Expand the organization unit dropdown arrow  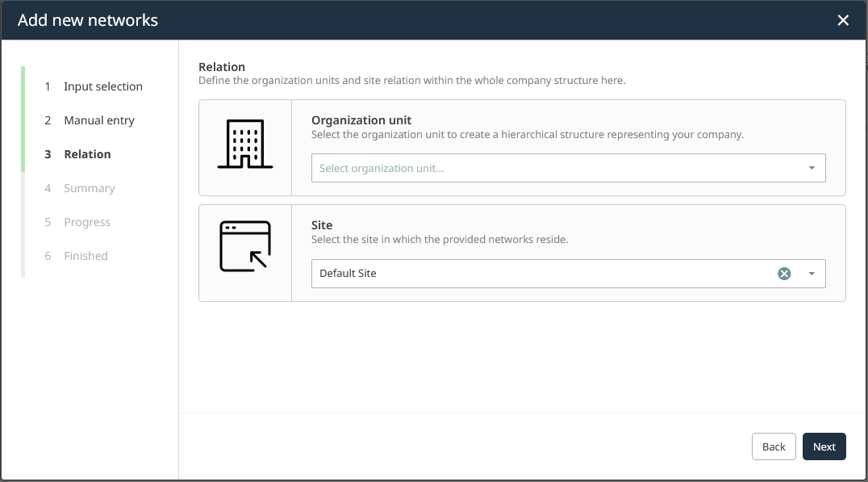pyautogui.click(x=812, y=168)
